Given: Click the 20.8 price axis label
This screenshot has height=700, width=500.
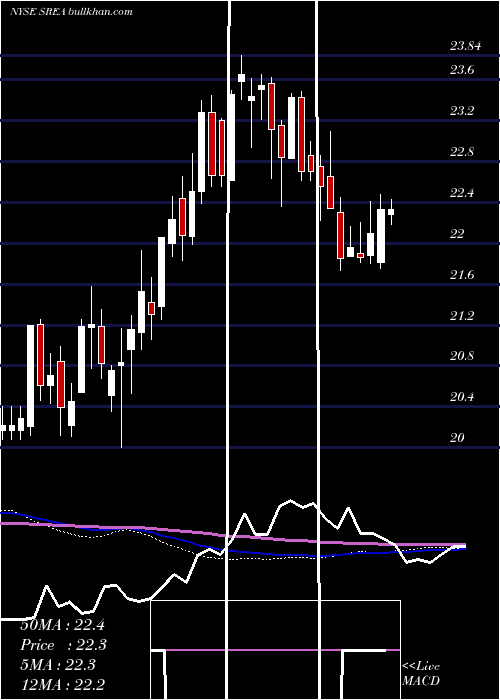Looking at the screenshot, I should (x=462, y=356).
